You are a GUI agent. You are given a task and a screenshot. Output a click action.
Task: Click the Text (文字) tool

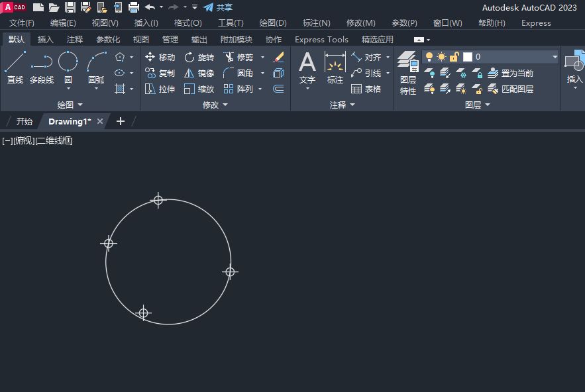click(x=307, y=67)
